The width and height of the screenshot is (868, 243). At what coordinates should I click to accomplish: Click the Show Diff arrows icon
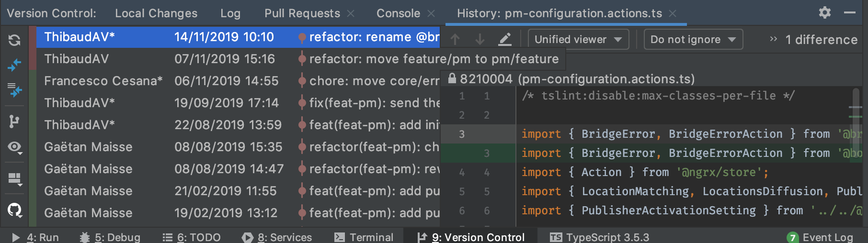(x=14, y=65)
